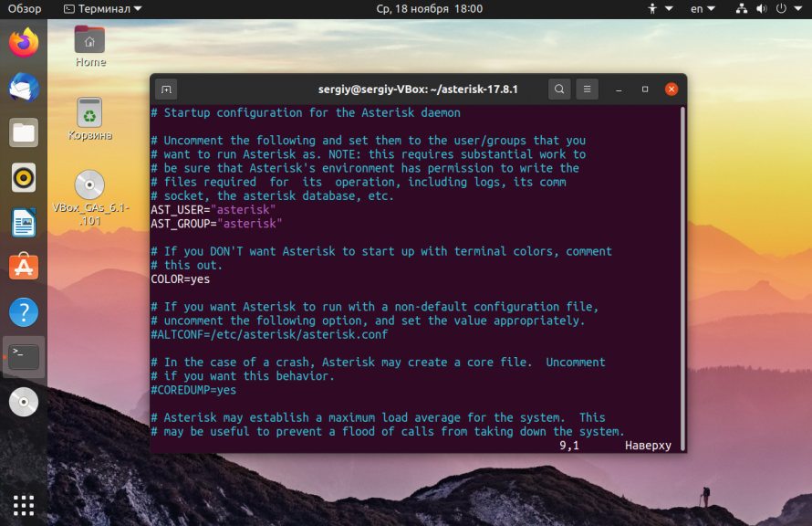Launch Firefox from the dock
Image resolution: width=812 pixels, height=526 pixels.
(24, 43)
